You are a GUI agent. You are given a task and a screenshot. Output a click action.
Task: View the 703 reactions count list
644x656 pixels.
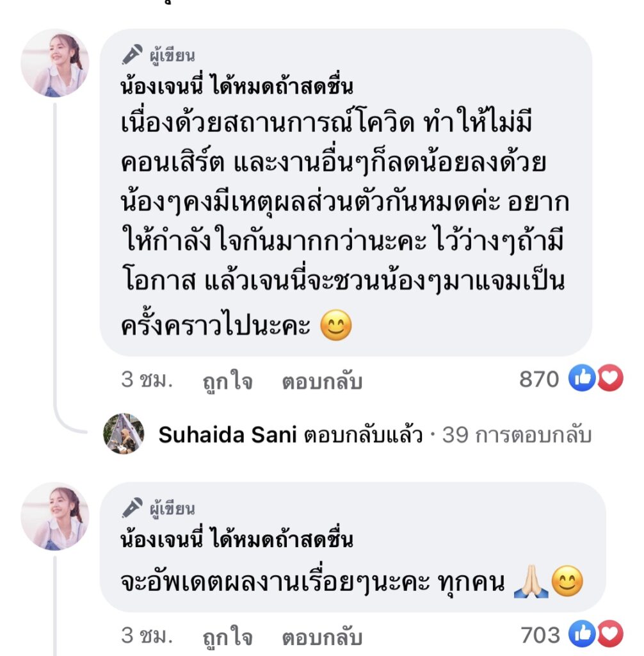pyautogui.click(x=540, y=635)
